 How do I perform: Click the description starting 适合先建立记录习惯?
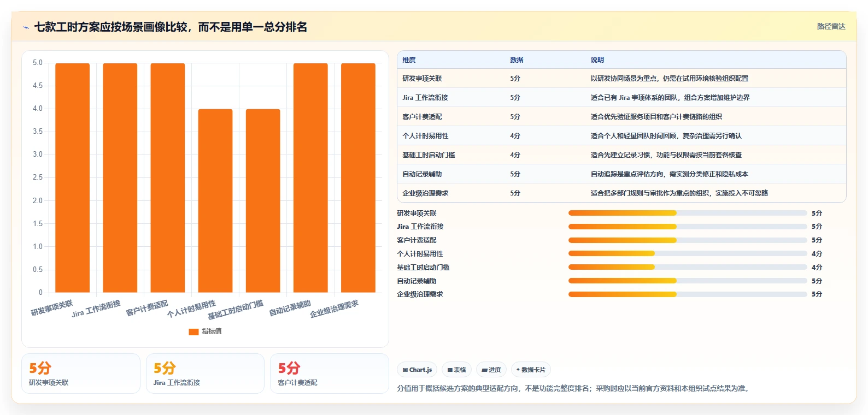click(666, 155)
